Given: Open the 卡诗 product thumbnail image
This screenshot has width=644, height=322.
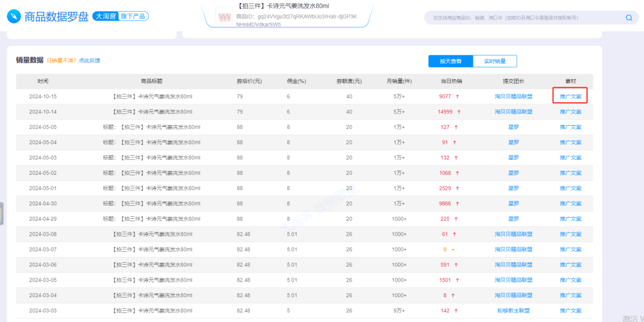Looking at the screenshot, I should pyautogui.click(x=224, y=16).
